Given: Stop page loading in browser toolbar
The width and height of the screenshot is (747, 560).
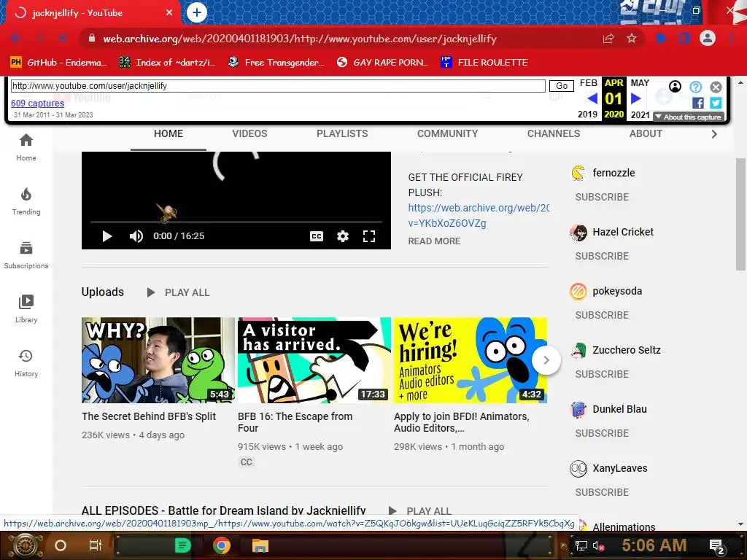Looking at the screenshot, I should coord(63,39).
